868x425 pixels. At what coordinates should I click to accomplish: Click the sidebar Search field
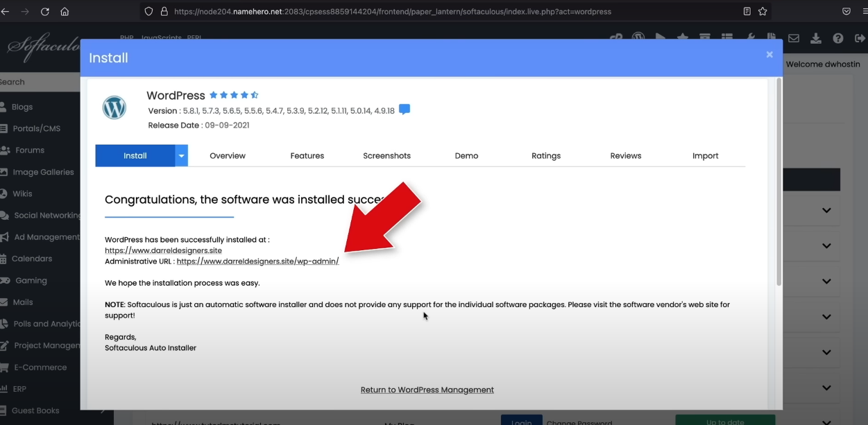click(40, 82)
